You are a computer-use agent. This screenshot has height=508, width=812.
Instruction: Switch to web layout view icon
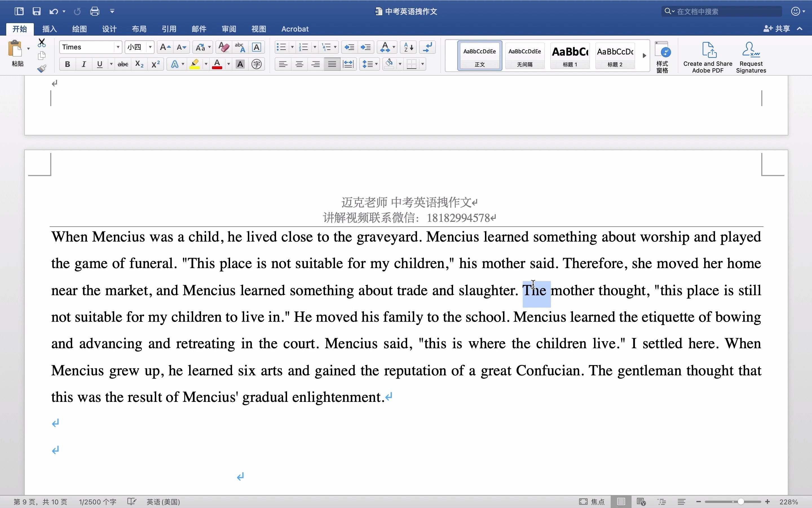point(641,502)
